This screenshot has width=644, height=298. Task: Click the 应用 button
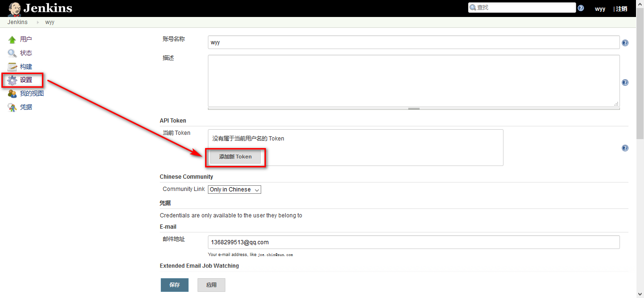point(211,285)
